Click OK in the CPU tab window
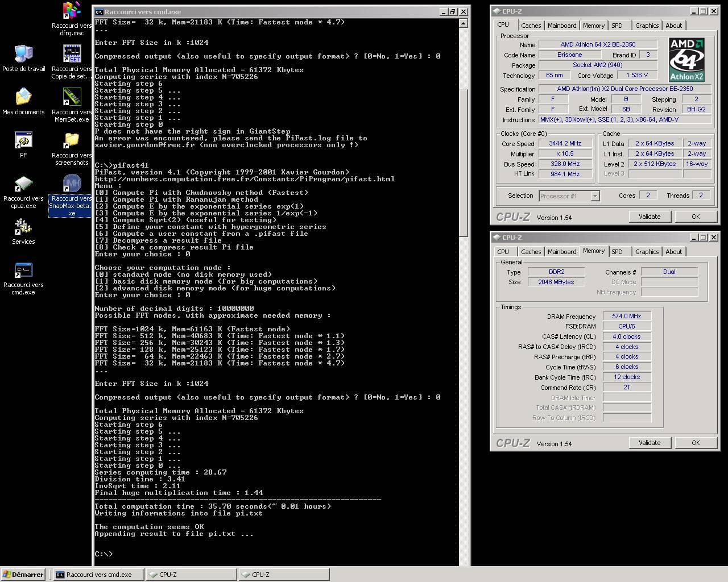728x582 pixels. [695, 217]
